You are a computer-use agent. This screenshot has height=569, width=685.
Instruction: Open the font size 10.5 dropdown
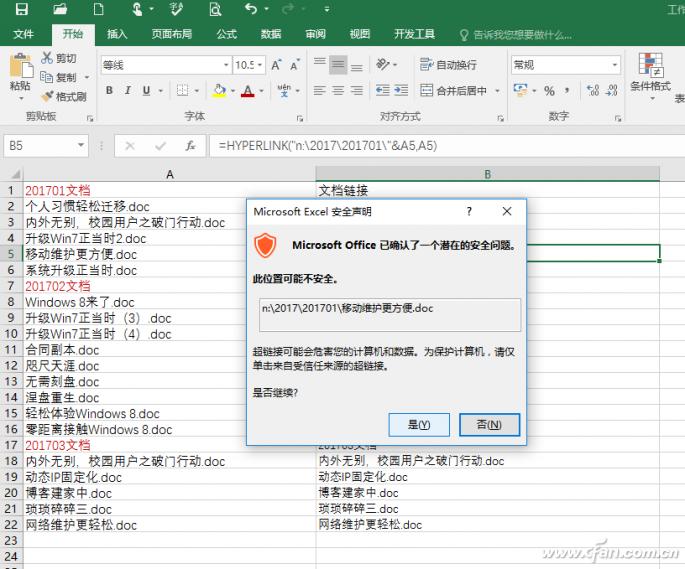(260, 65)
